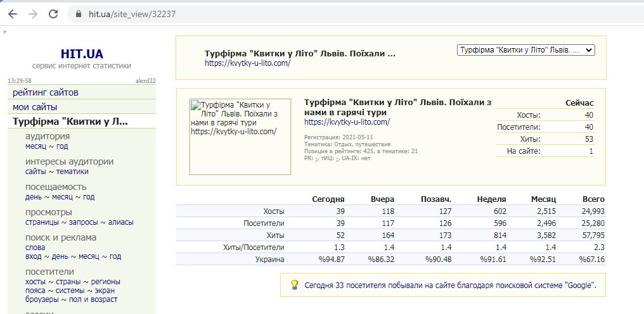
Task: Open посещаемость 'день' link
Action: (x=34, y=197)
